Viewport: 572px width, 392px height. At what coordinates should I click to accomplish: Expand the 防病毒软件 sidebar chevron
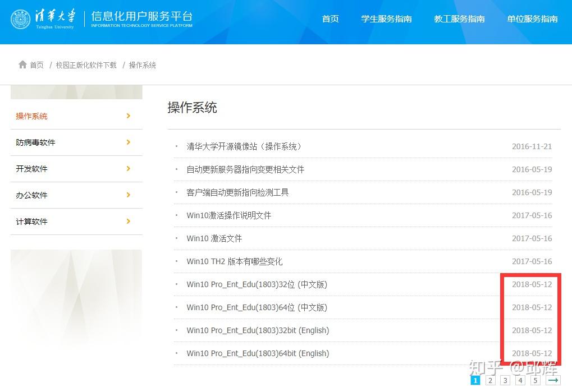pos(128,142)
